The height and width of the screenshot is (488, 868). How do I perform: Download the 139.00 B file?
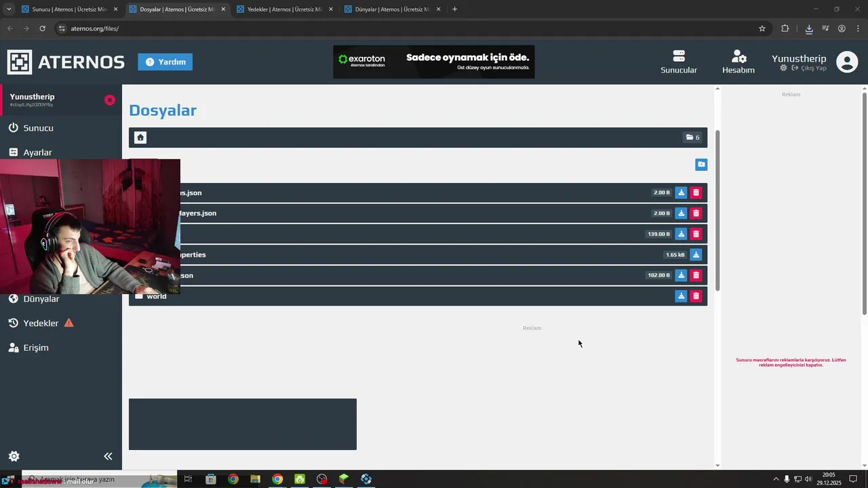[x=682, y=234]
